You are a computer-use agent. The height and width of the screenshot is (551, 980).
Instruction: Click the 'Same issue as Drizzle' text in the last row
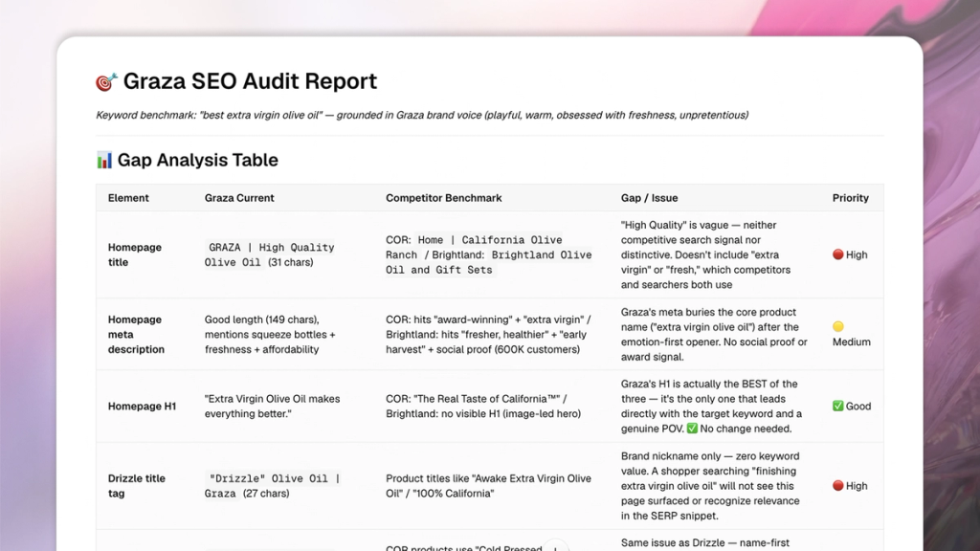click(x=705, y=543)
